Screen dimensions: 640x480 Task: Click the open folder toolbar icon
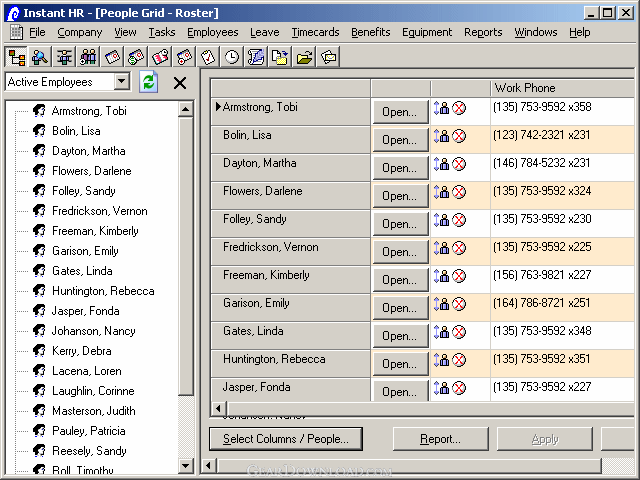[304, 57]
